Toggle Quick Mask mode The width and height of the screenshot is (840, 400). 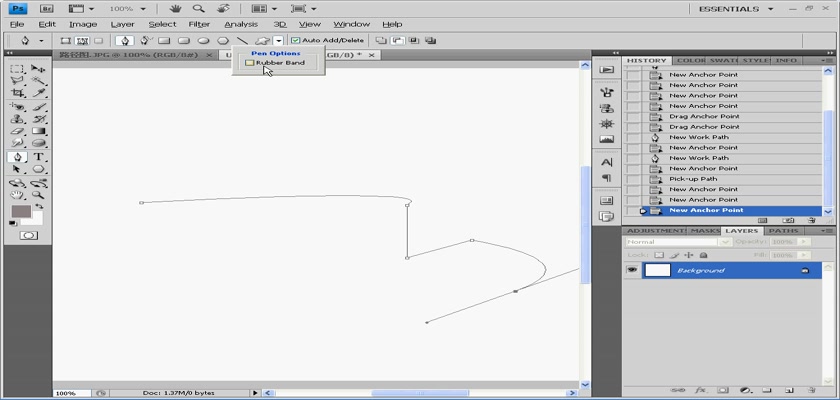tap(28, 236)
